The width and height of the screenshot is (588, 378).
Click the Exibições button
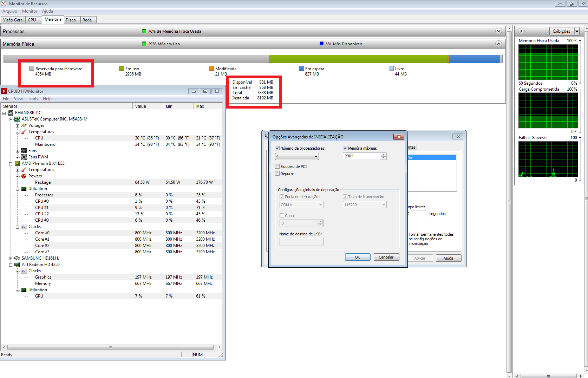pyautogui.click(x=562, y=31)
